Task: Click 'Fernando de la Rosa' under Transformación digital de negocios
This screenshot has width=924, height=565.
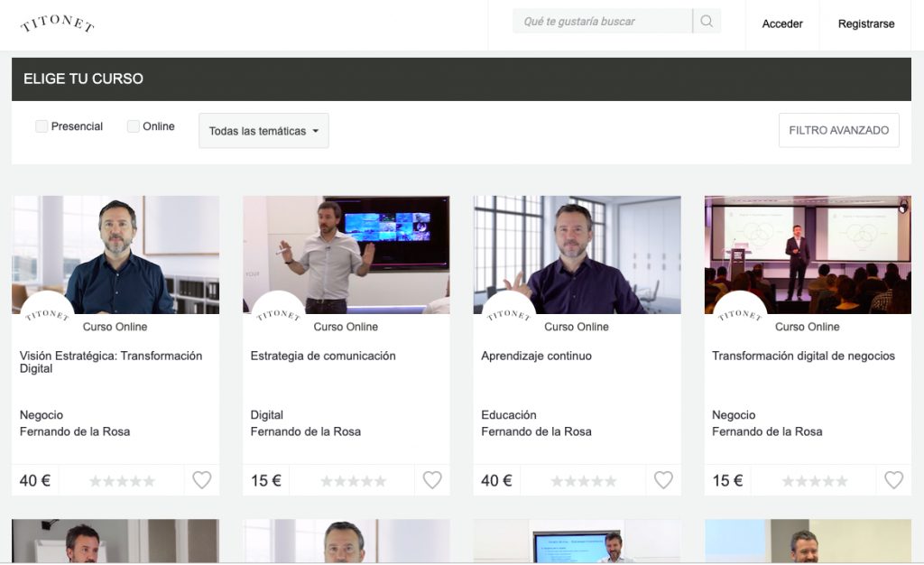Action: [767, 431]
